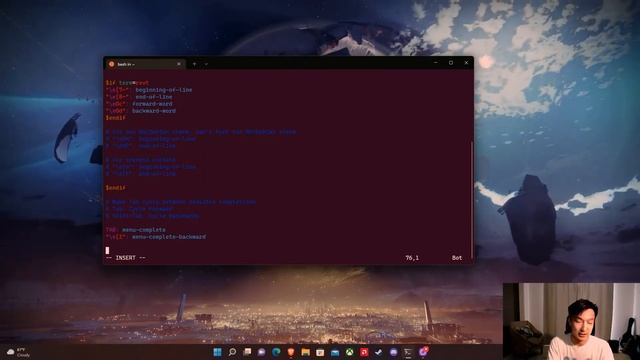Click the '76,1' cursor position indicator
The height and width of the screenshot is (360, 640).
pyautogui.click(x=412, y=258)
